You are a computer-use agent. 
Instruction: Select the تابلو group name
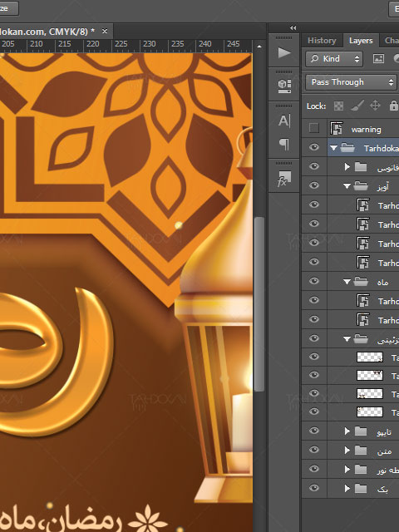384,431
